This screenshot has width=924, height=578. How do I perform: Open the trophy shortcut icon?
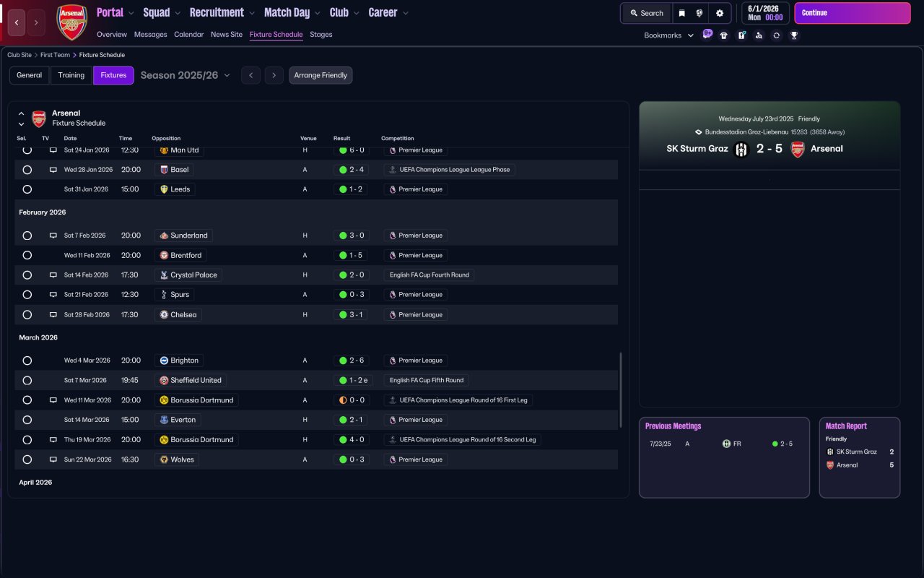coord(794,35)
